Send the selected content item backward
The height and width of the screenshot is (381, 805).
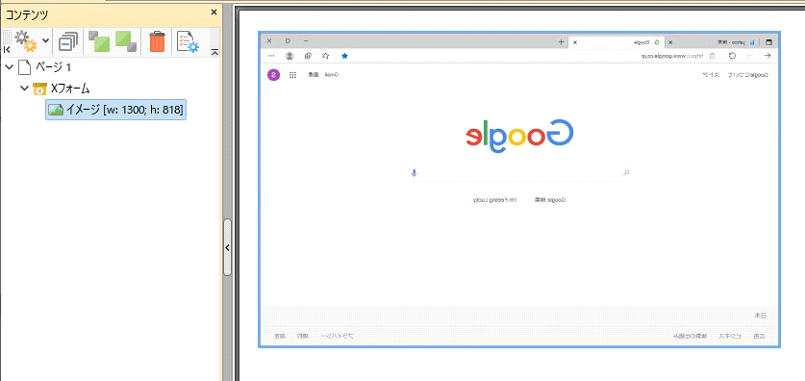[x=126, y=41]
